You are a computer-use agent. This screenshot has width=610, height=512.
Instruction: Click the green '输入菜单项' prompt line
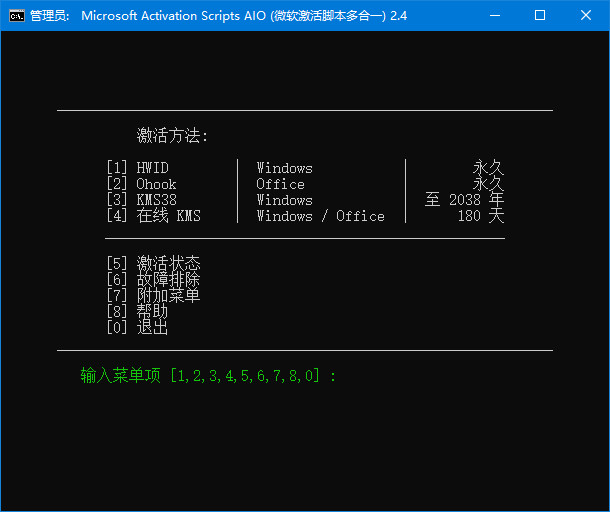(x=208, y=375)
